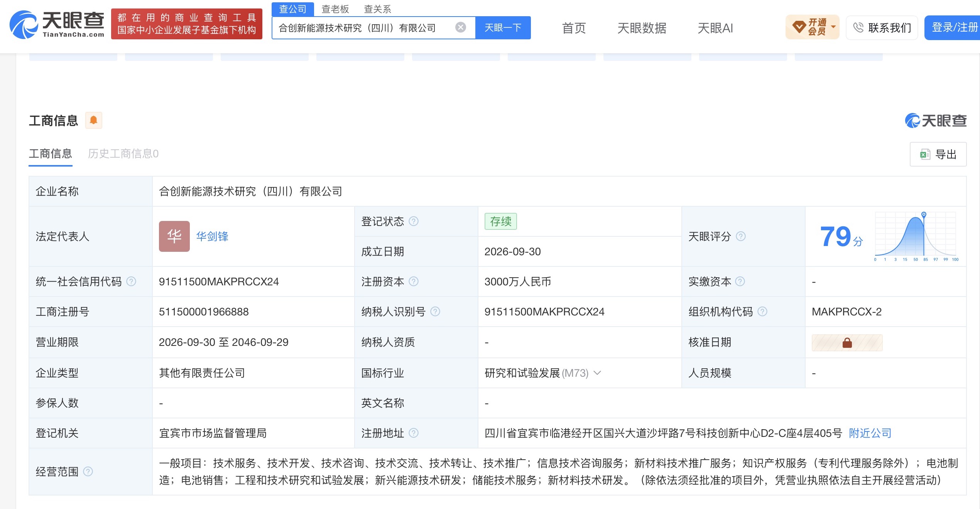The image size is (980, 509).
Task: Click the 存续 status badge
Action: 501,221
